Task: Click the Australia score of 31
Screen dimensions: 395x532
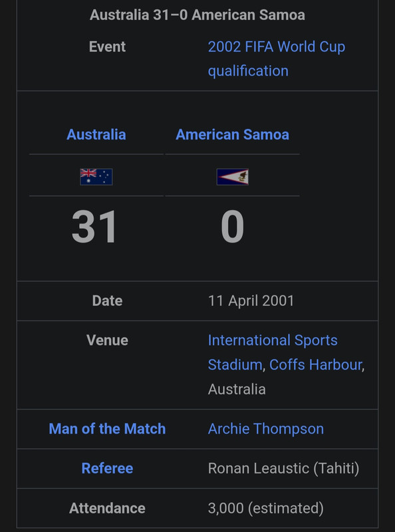Action: (x=94, y=226)
